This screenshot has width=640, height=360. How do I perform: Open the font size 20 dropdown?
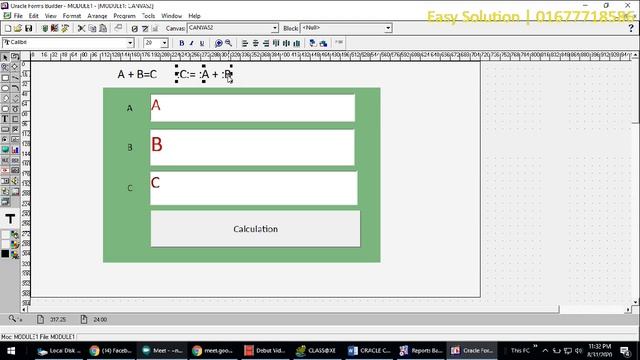(x=164, y=43)
